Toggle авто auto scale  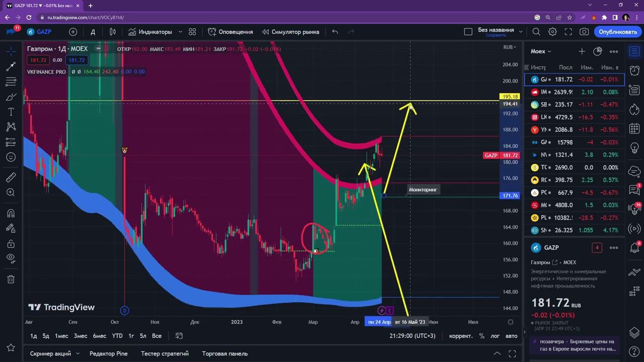click(x=511, y=336)
